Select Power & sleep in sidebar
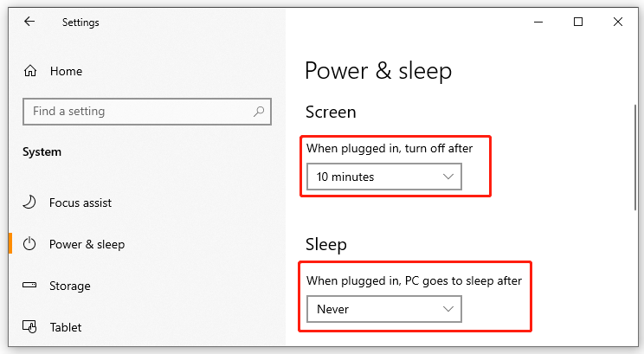This screenshot has width=644, height=354. (x=87, y=244)
